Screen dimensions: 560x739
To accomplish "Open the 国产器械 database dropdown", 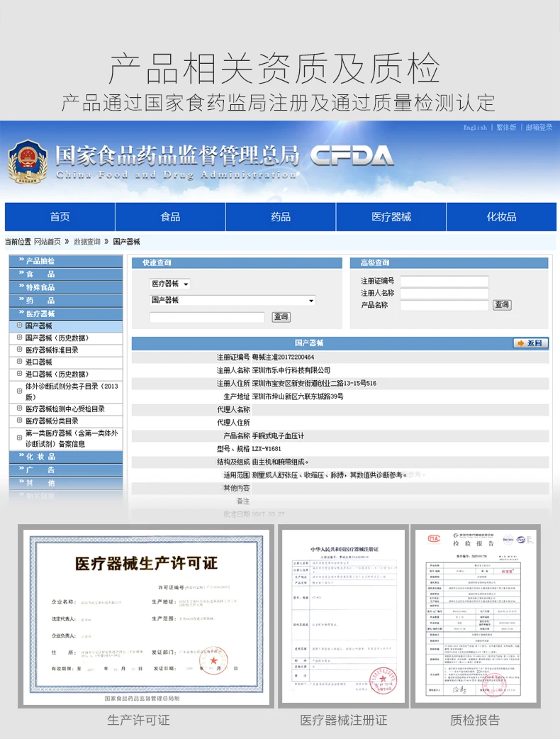I will coord(233,300).
